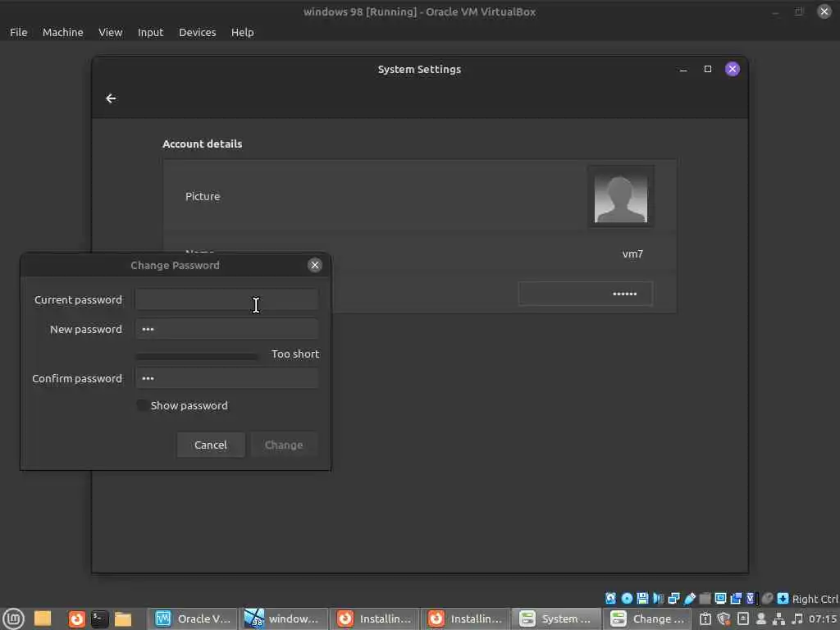This screenshot has width=840, height=630.
Task: Switch to the System Settings taskbar window
Action: (x=557, y=619)
